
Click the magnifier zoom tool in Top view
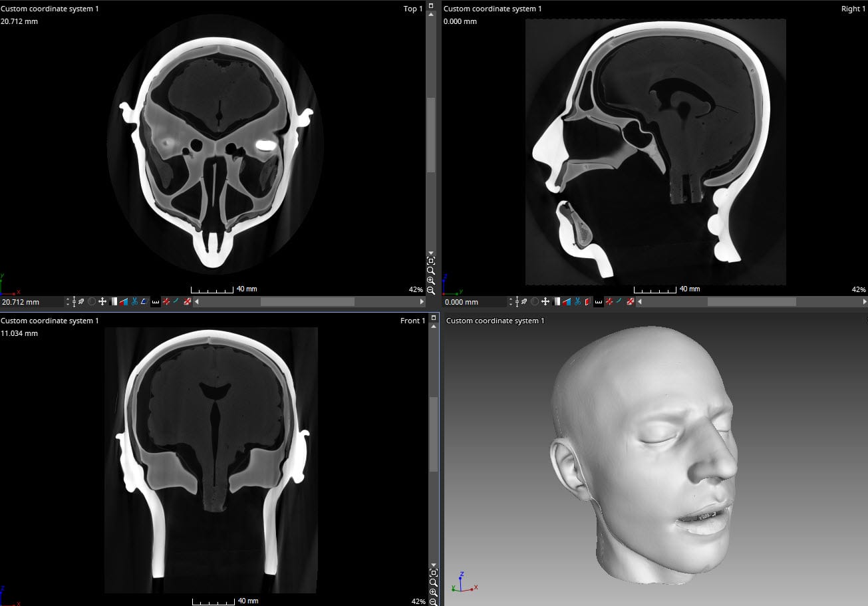click(431, 271)
